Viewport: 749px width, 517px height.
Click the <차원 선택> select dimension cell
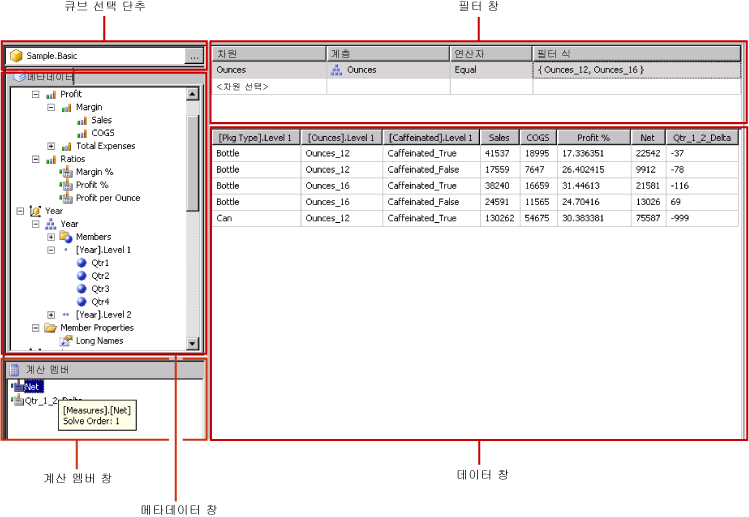[x=269, y=86]
